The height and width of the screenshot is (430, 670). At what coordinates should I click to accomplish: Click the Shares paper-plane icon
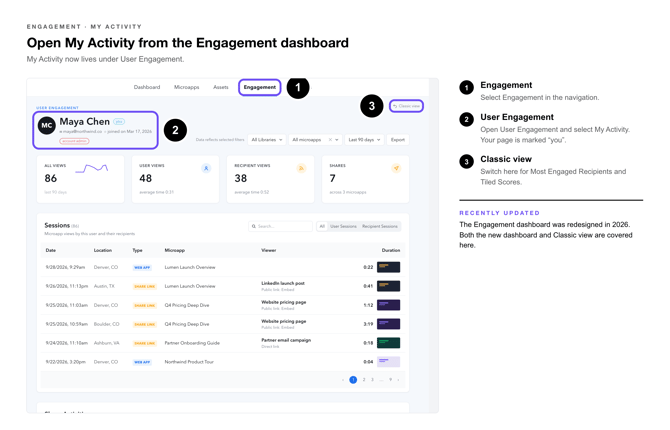pyautogui.click(x=396, y=168)
